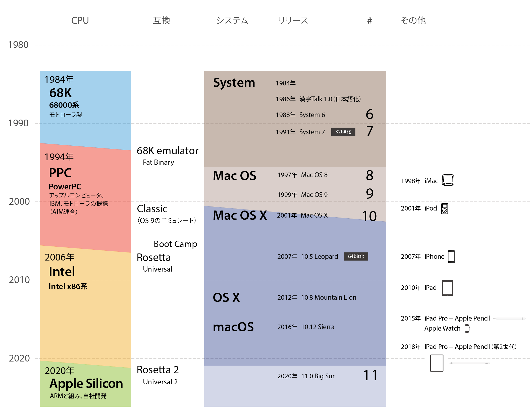
Task: Click the ARMと組み、自社開発 text
Action: pyautogui.click(x=78, y=396)
